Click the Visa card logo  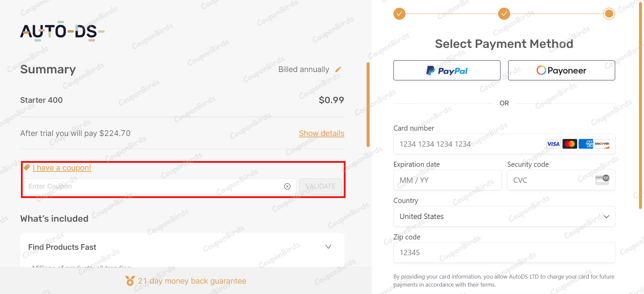(x=553, y=144)
